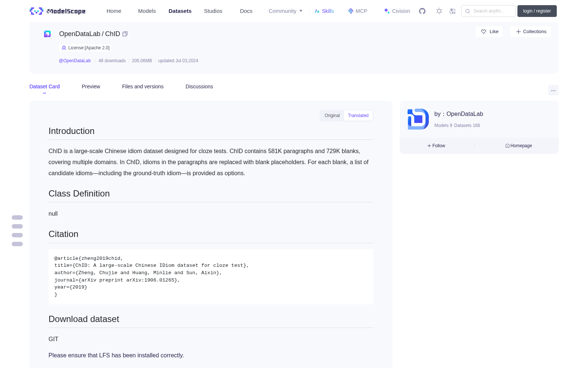588x368 pixels.
Task: Open the Models nav item
Action: point(147,11)
